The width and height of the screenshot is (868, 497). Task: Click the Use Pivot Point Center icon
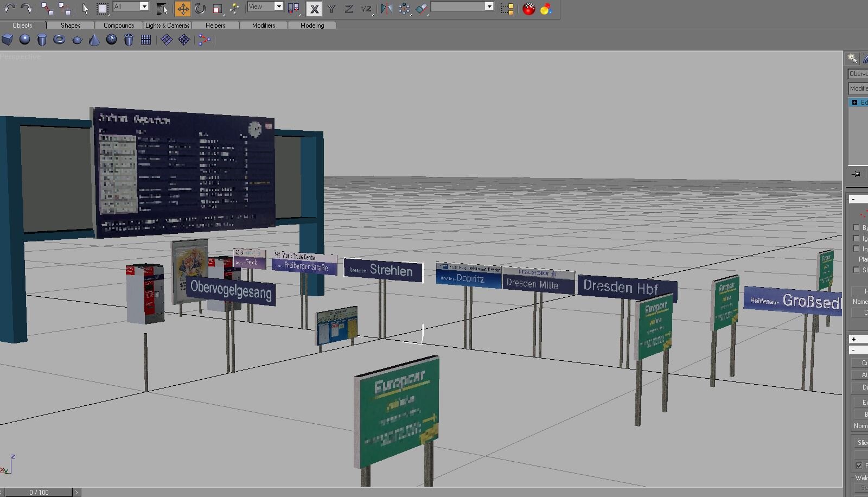293,9
